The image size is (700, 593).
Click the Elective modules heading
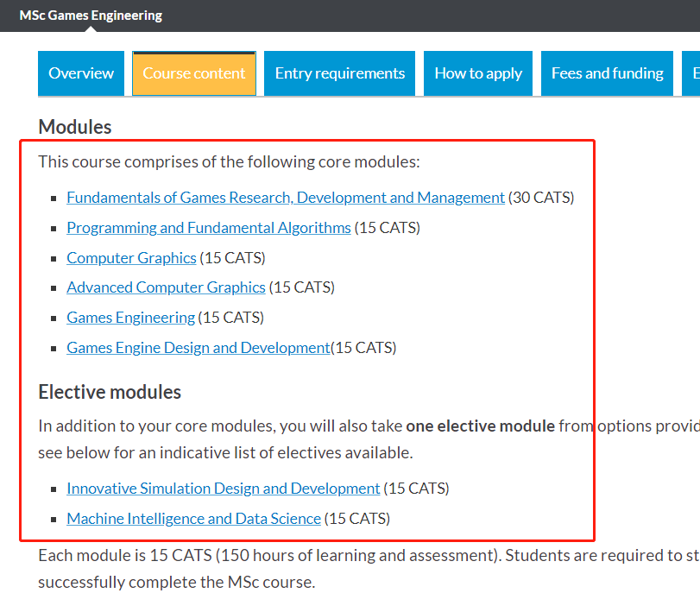pos(110,392)
